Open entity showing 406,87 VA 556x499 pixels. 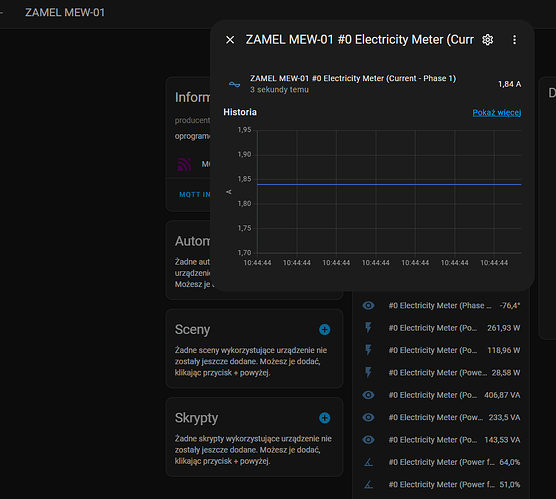[x=441, y=395]
